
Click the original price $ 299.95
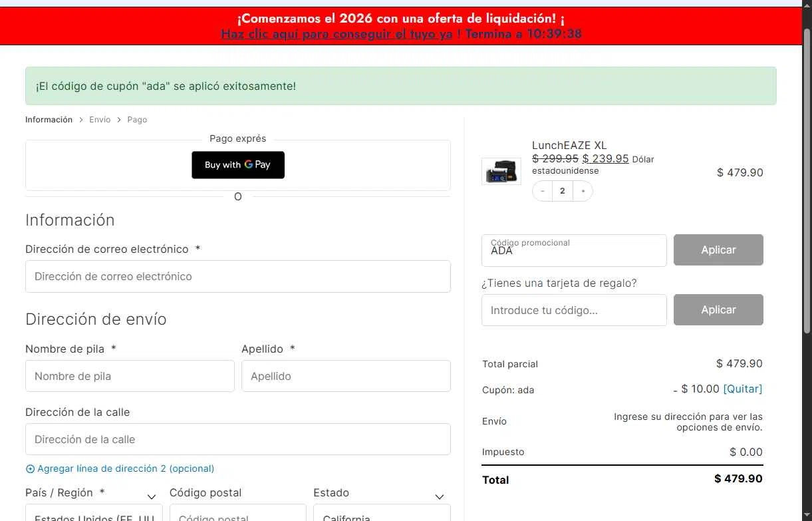point(555,158)
